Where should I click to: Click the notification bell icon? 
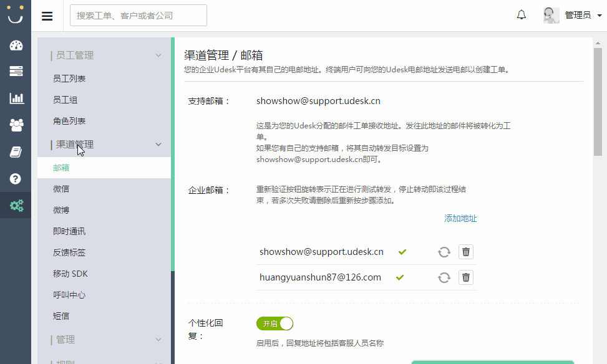(522, 15)
